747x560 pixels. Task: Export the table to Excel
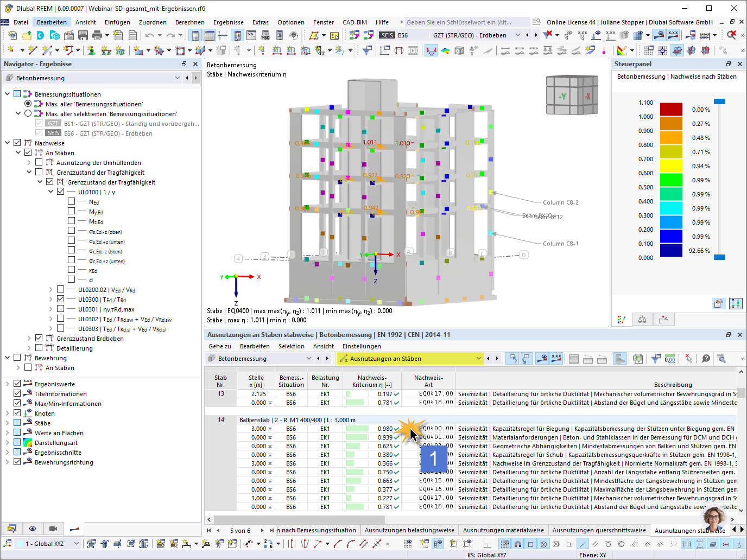638,359
